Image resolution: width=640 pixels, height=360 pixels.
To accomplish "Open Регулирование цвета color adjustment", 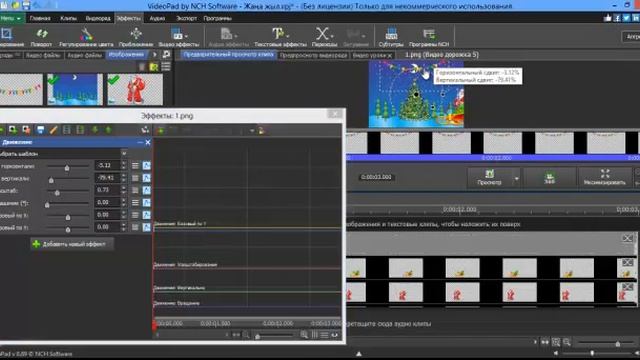I will (86, 37).
